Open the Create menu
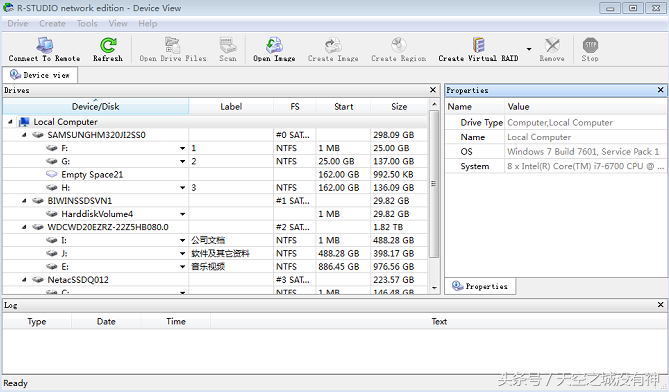Image resolution: width=669 pixels, height=392 pixels. (x=52, y=23)
